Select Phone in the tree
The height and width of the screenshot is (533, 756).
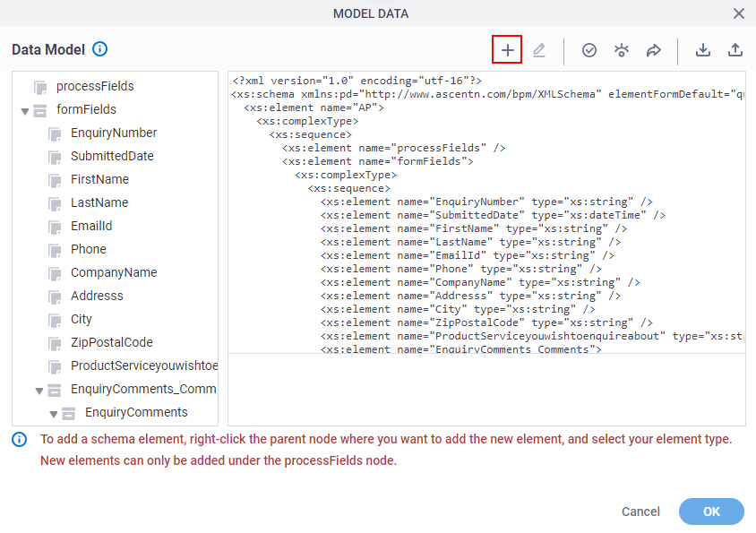coord(89,249)
